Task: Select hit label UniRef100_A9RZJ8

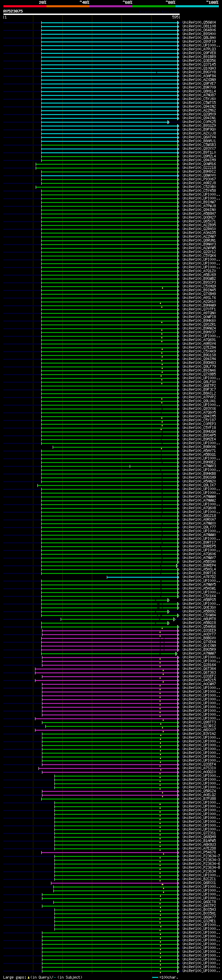Action: point(199,183)
